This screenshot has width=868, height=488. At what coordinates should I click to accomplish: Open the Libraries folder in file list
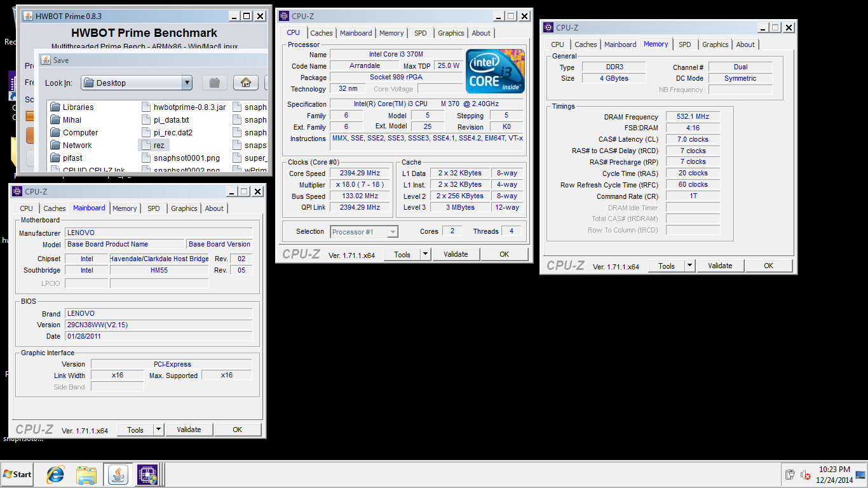coord(72,107)
